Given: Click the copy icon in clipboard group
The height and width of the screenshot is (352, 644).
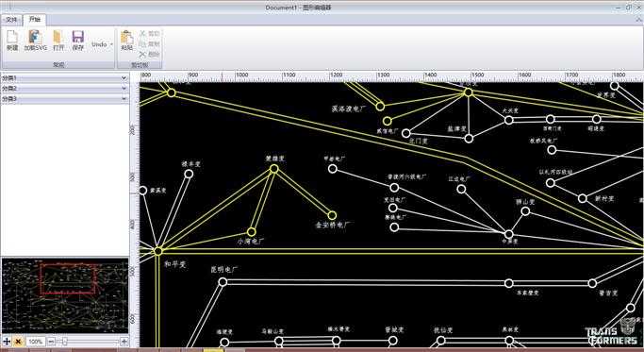Looking at the screenshot, I should click(142, 43).
